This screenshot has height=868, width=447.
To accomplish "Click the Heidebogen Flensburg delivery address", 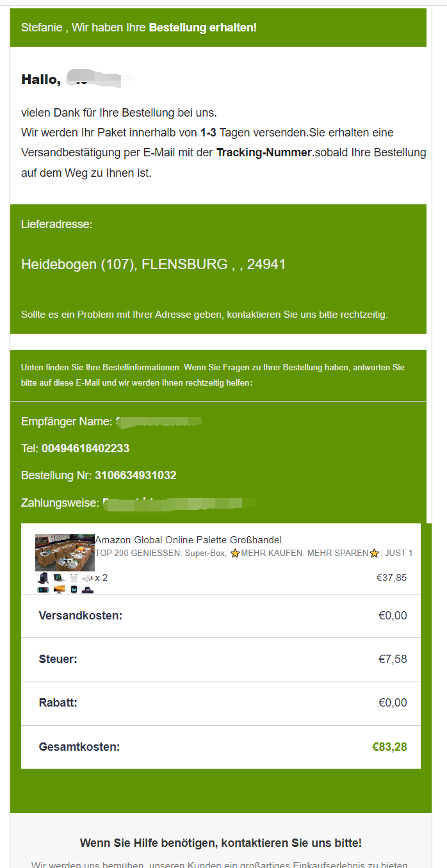I will 153,264.
